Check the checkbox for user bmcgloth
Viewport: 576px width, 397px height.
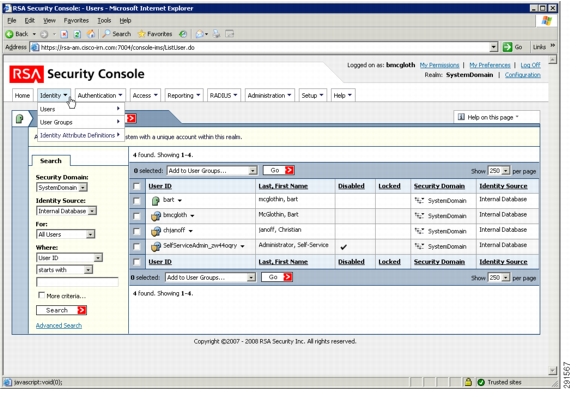tap(137, 216)
